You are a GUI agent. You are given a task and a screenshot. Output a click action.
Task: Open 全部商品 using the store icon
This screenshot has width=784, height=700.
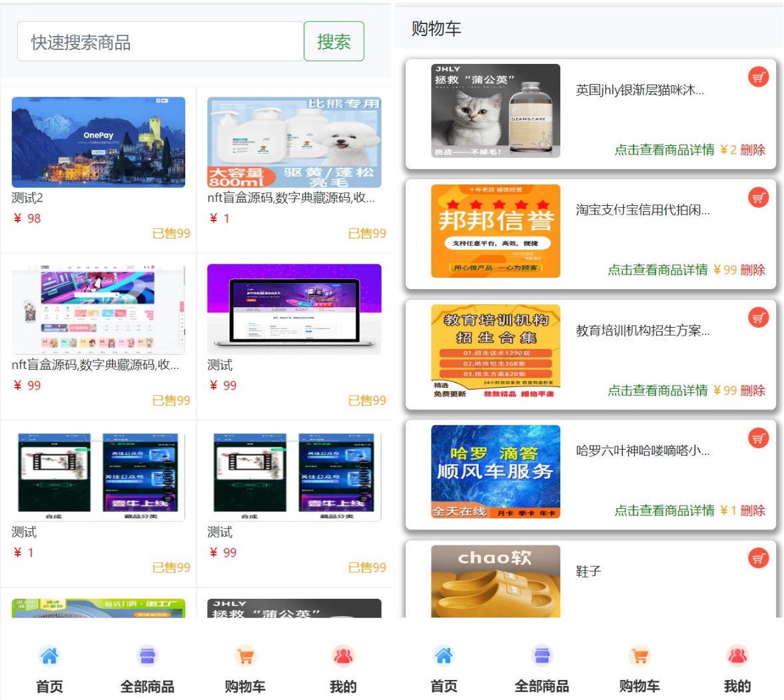click(x=147, y=656)
